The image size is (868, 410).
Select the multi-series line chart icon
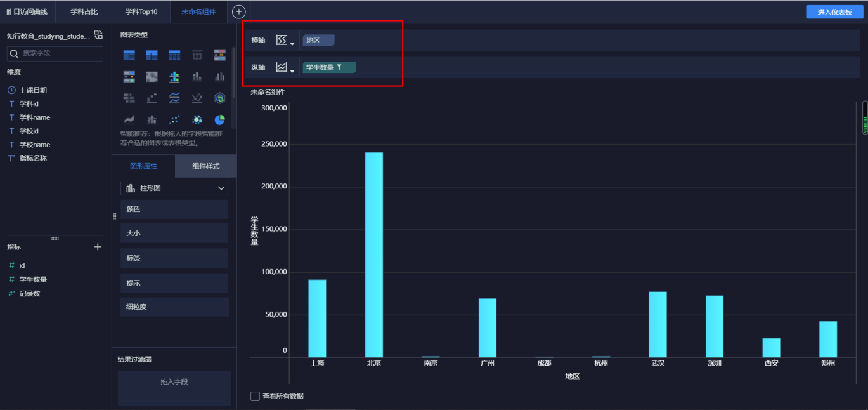coord(197,98)
